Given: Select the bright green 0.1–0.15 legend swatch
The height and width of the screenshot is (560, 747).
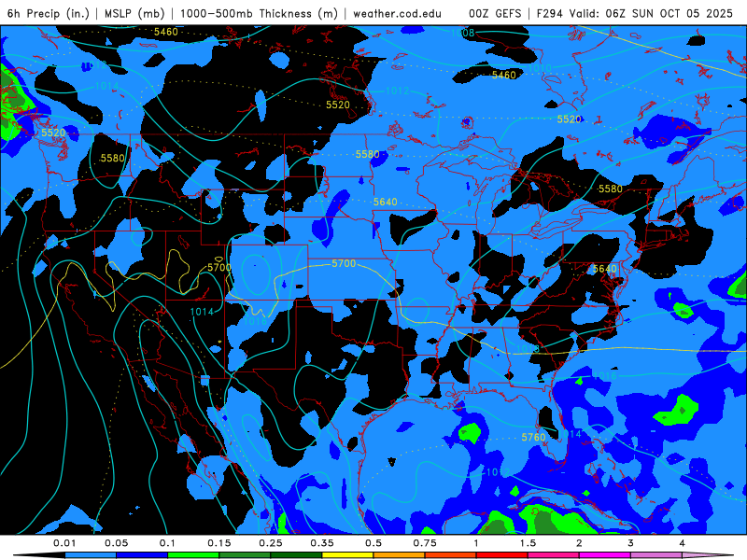Looking at the screenshot, I should coord(193,555).
